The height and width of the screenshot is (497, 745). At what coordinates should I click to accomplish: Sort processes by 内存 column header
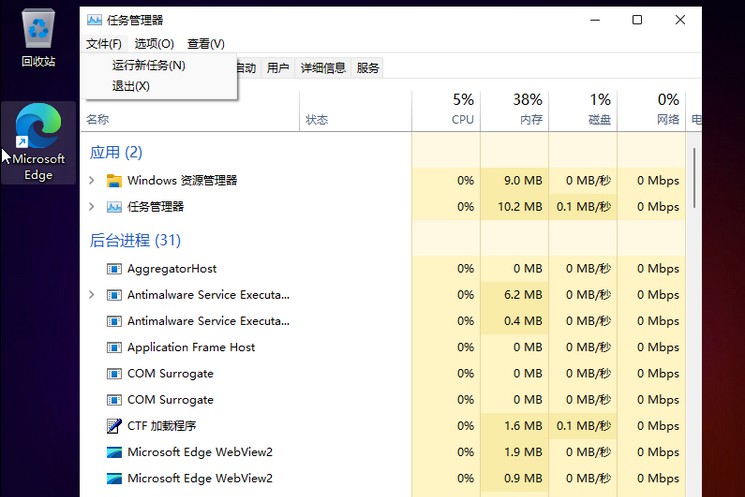(514, 110)
